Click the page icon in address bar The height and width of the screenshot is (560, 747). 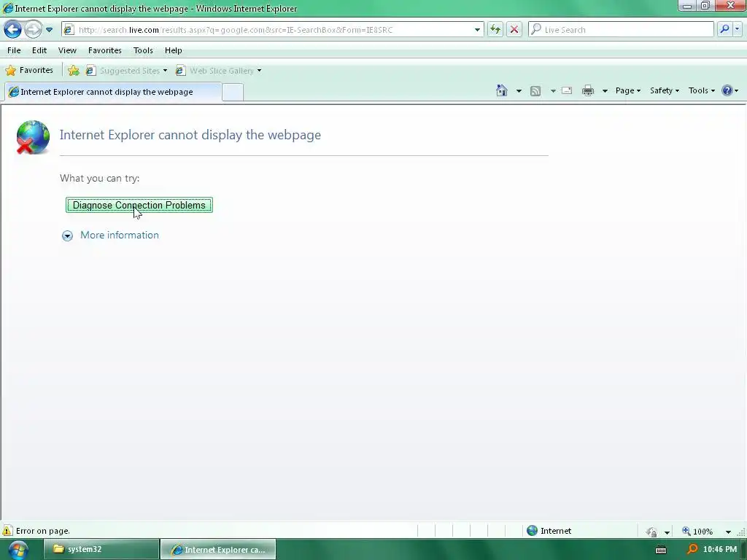tap(69, 29)
